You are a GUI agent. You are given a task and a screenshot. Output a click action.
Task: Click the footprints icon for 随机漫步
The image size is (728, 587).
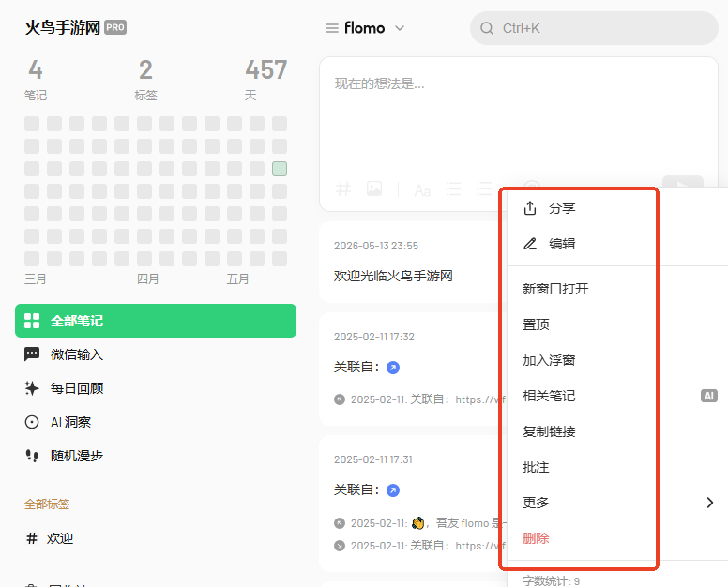pyautogui.click(x=32, y=456)
